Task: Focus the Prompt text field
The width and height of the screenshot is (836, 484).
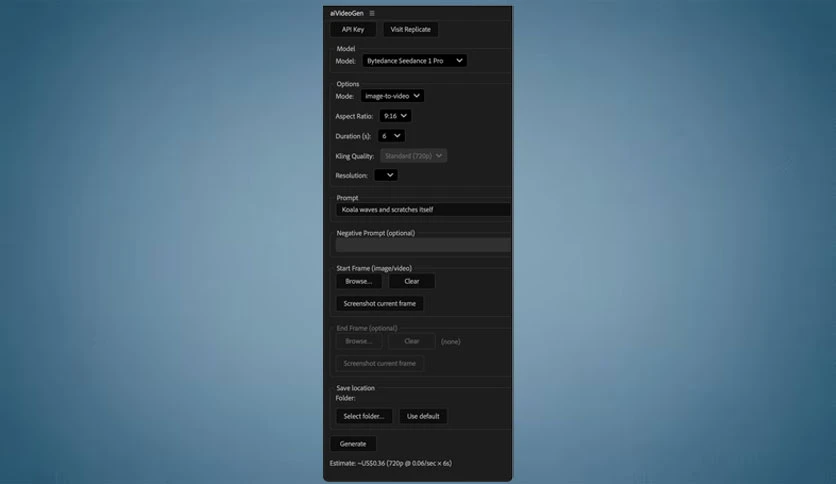Action: pyautogui.click(x=423, y=209)
